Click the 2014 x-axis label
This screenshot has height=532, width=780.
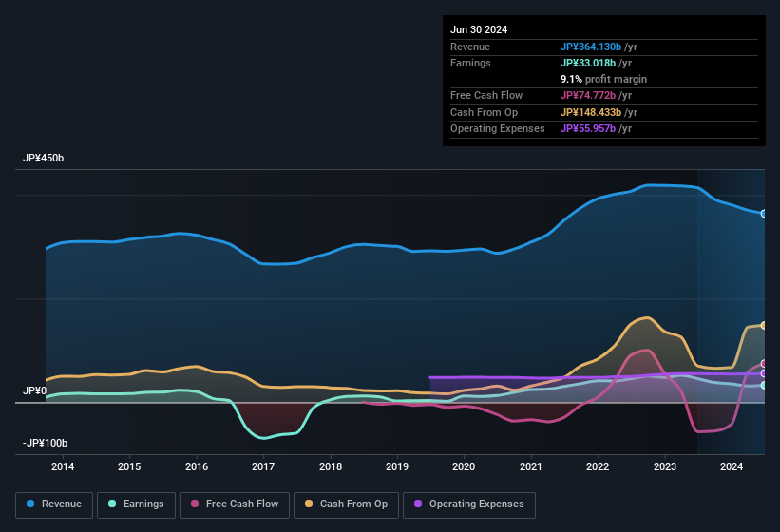63,466
